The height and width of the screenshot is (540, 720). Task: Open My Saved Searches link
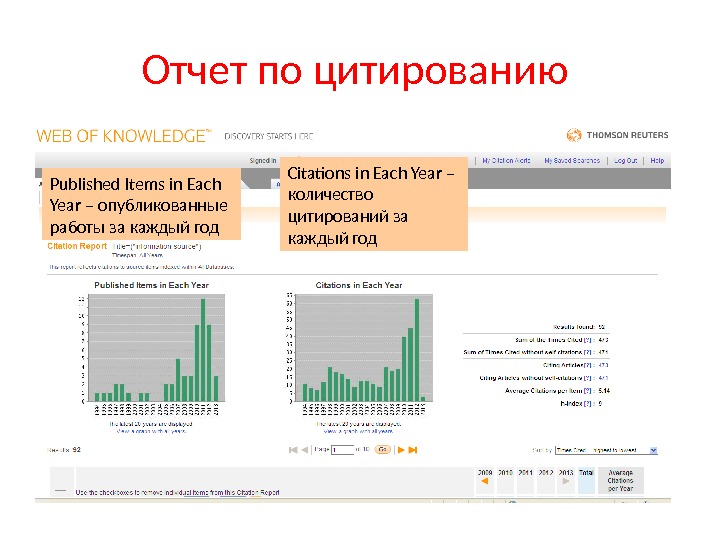coord(572,161)
